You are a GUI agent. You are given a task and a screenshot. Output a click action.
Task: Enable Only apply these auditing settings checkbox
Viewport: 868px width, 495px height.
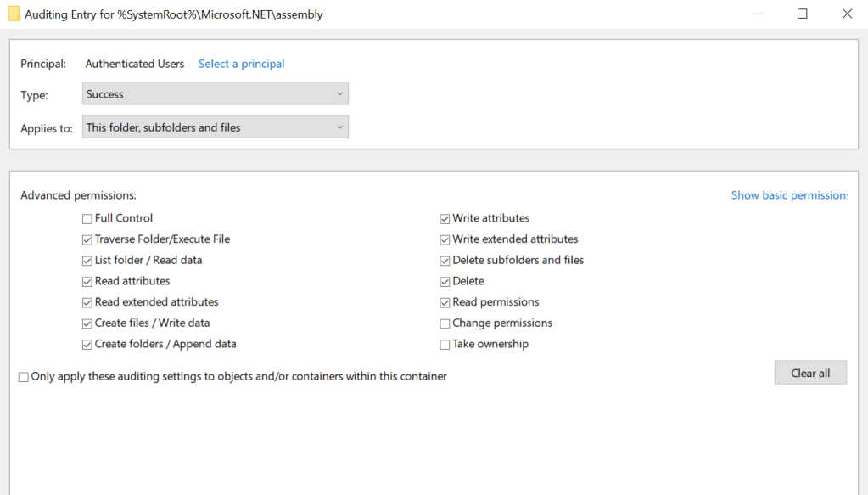pyautogui.click(x=24, y=377)
